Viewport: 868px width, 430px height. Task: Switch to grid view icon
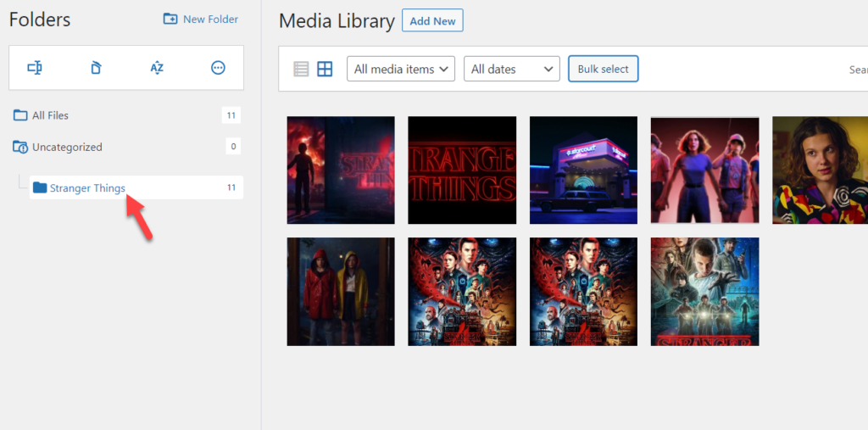[325, 70]
